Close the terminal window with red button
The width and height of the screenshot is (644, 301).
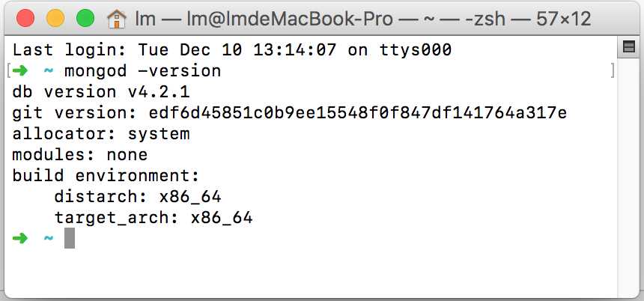(25, 19)
